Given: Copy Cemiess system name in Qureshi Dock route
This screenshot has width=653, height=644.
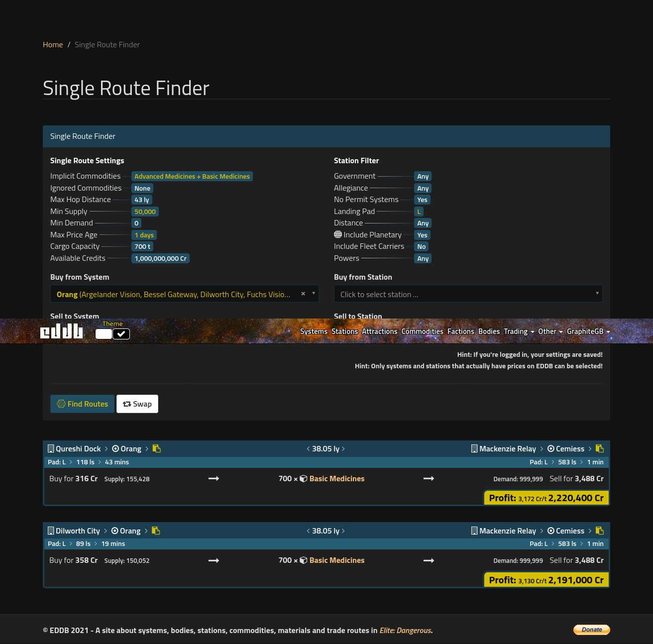Looking at the screenshot, I should [600, 448].
